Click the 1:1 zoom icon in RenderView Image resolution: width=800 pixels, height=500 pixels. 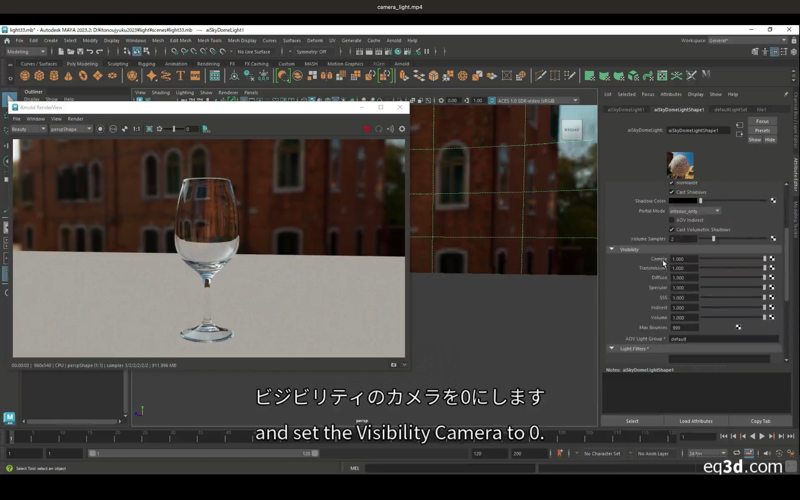(x=137, y=129)
